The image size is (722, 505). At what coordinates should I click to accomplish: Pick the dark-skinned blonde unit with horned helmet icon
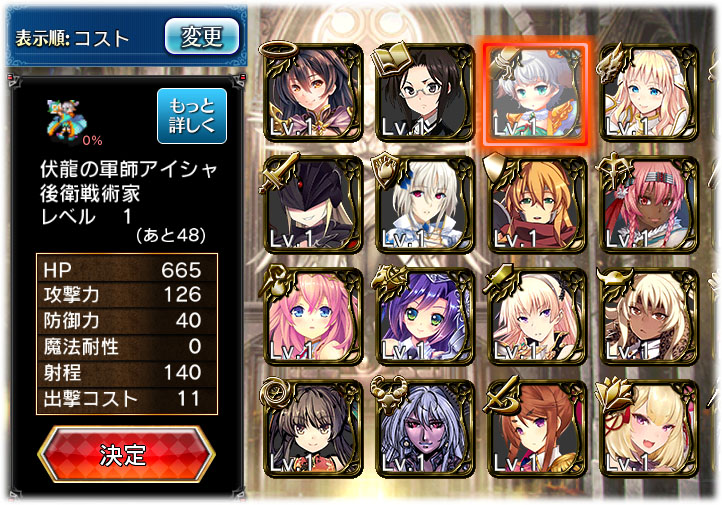649,317
